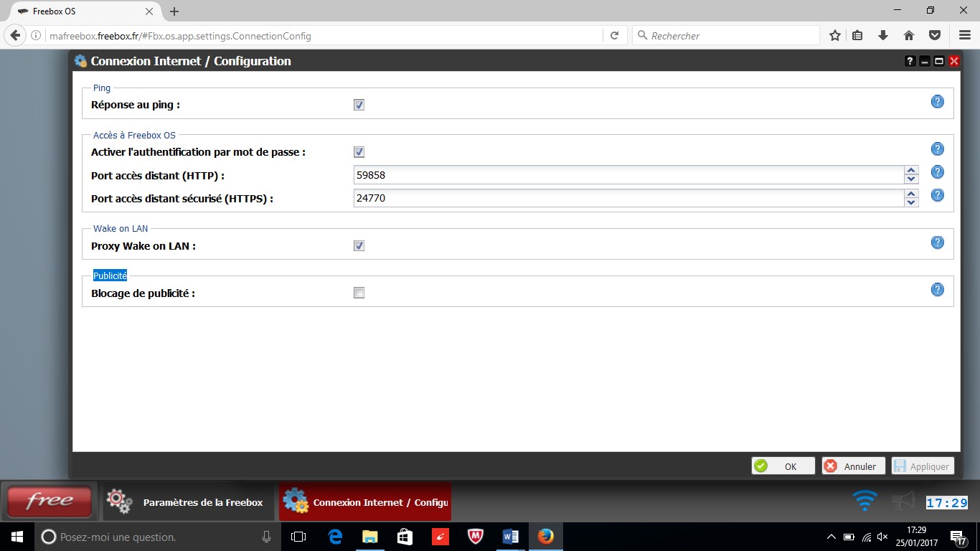Click the Freebox desktop clock 17:29
The height and width of the screenshot is (551, 980).
tap(947, 503)
